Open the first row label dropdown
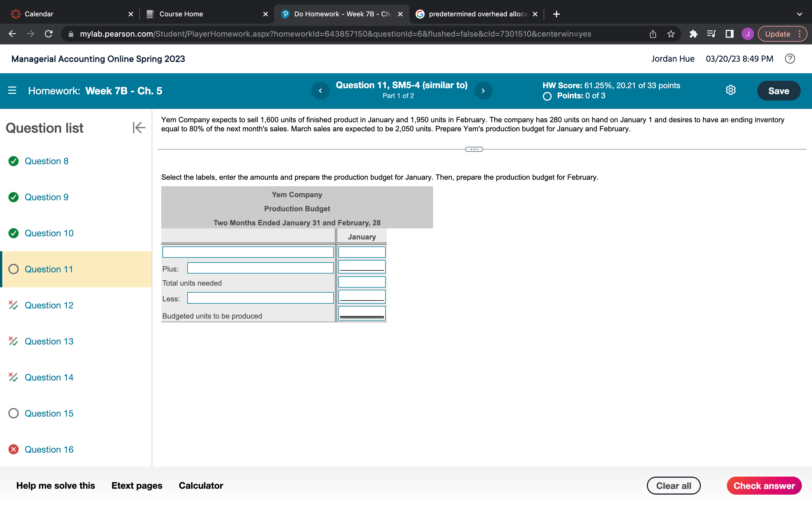 [x=248, y=252]
